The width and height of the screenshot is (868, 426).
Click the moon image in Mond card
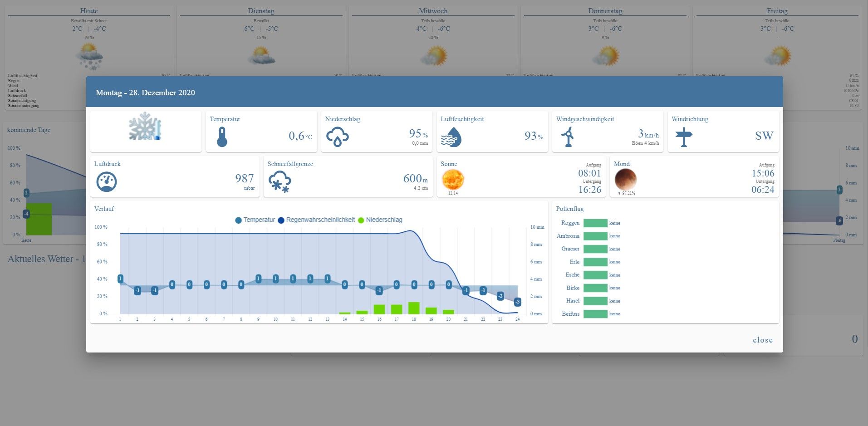coord(626,179)
